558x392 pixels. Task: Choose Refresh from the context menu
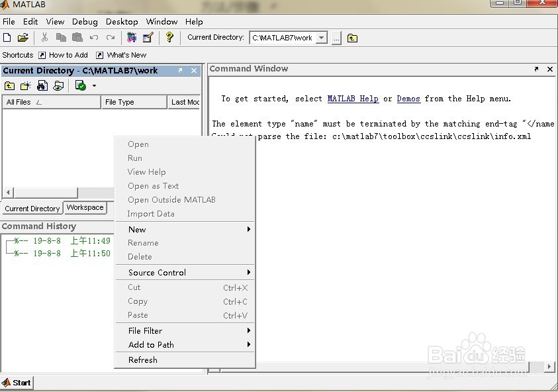(185, 360)
